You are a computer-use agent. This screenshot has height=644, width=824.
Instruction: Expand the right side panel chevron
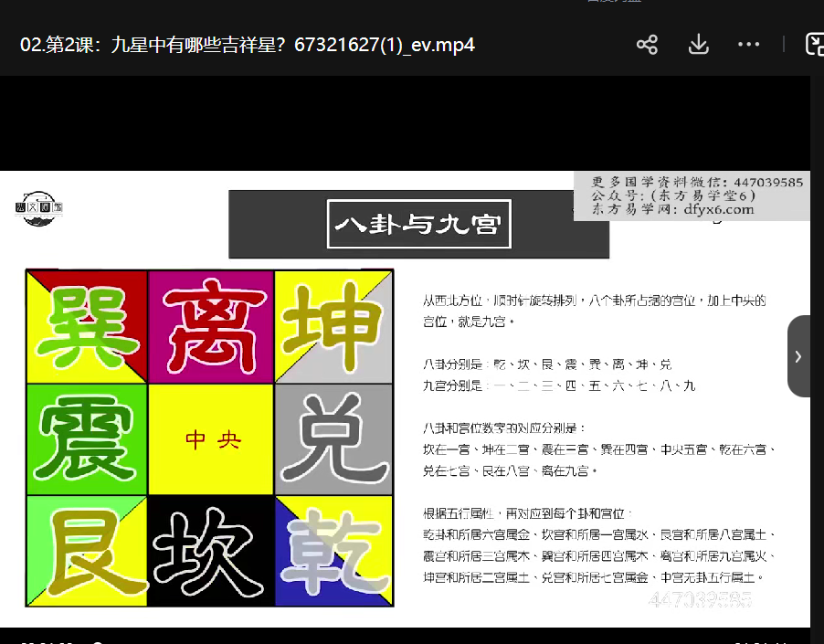pyautogui.click(x=798, y=356)
